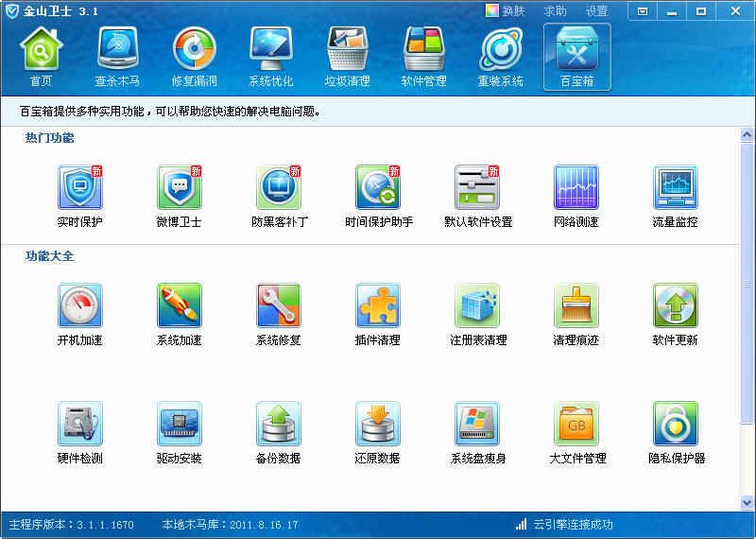Open the title bar dropdown menu button

click(643, 11)
